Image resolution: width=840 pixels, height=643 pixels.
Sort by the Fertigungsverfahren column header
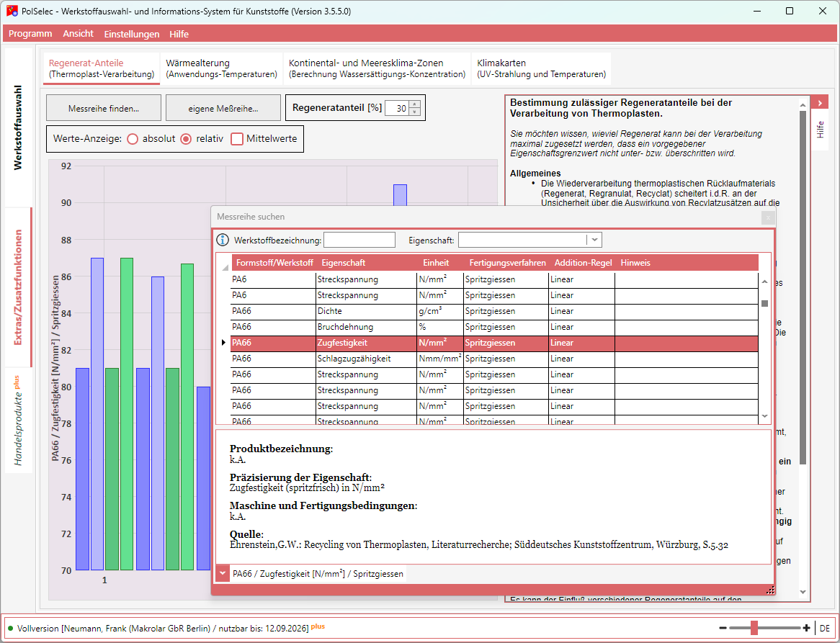pos(507,263)
